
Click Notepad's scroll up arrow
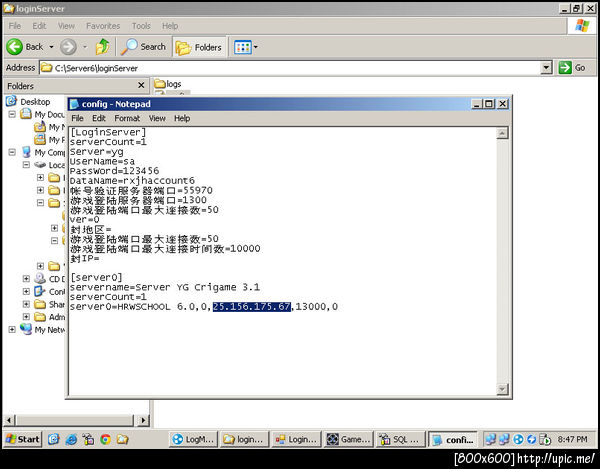pos(502,133)
